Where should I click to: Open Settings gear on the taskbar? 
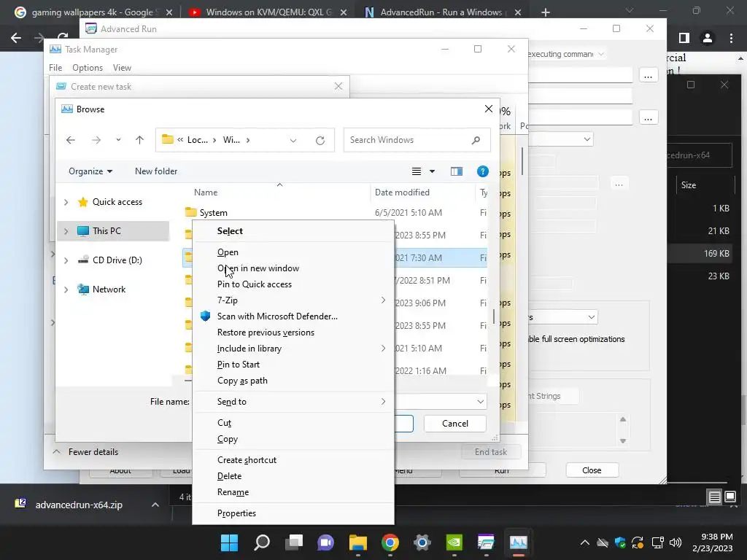coord(422,542)
